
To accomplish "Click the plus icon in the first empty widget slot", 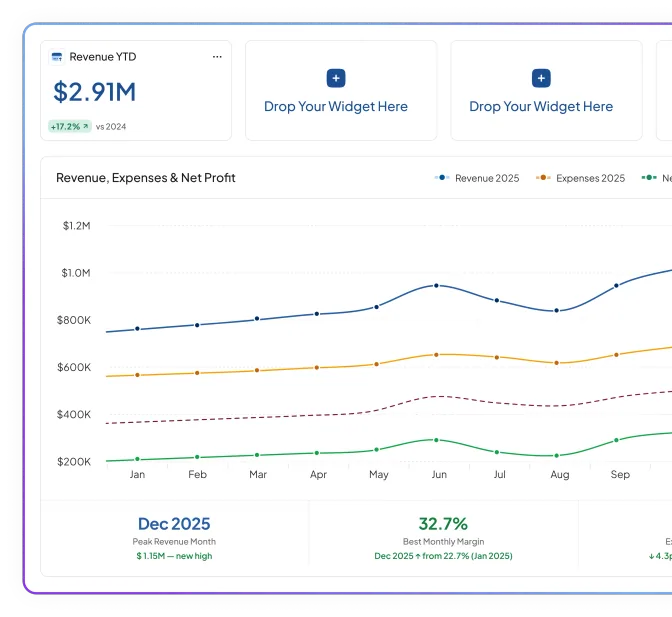I will click(336, 78).
